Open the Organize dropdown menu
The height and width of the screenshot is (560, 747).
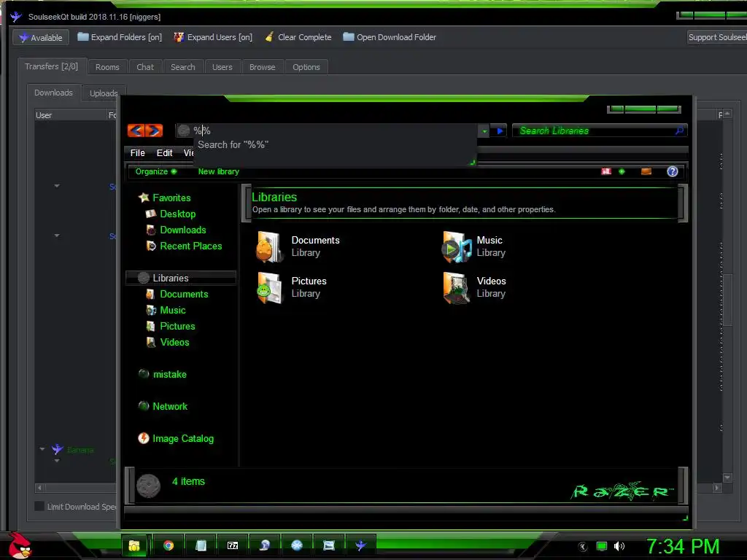[156, 171]
